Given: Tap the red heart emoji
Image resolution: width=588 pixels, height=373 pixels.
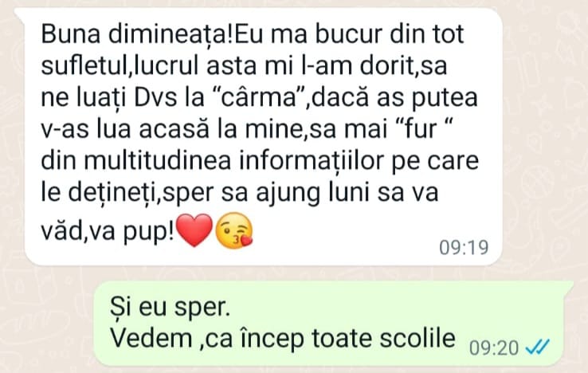Looking at the screenshot, I should click(x=194, y=230).
